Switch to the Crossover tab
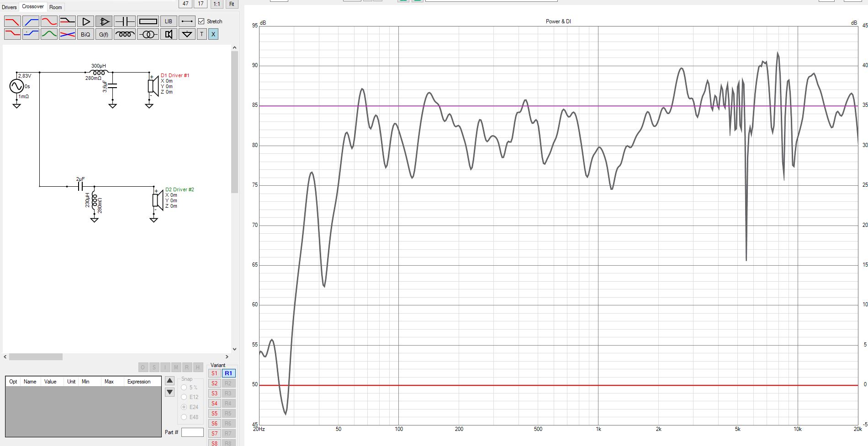The image size is (868, 446). [x=33, y=6]
